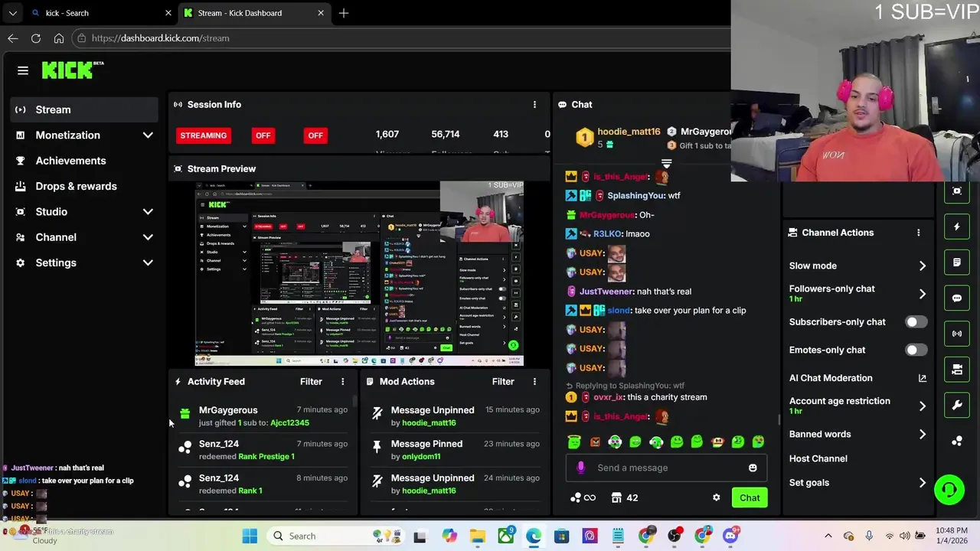Image resolution: width=980 pixels, height=551 pixels.
Task: Click the Stream Preview thumbnail
Action: point(359,273)
